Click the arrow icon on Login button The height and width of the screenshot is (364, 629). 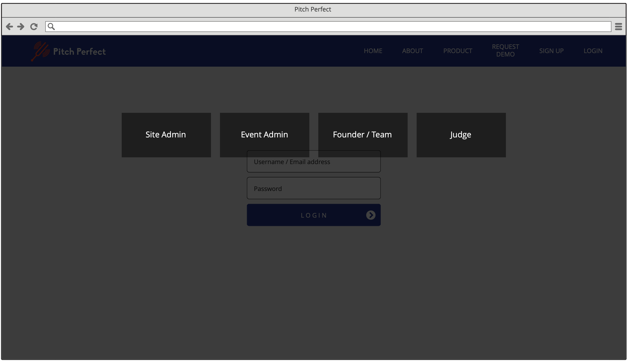point(371,215)
